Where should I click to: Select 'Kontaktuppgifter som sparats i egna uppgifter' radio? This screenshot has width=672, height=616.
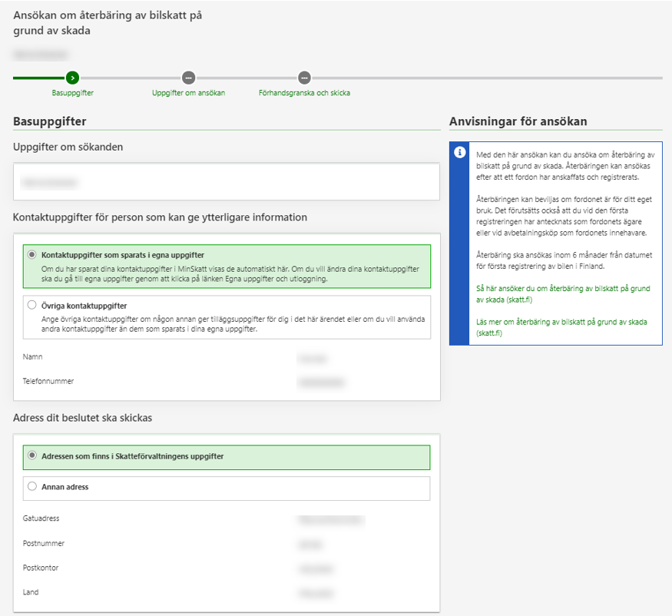(31, 254)
